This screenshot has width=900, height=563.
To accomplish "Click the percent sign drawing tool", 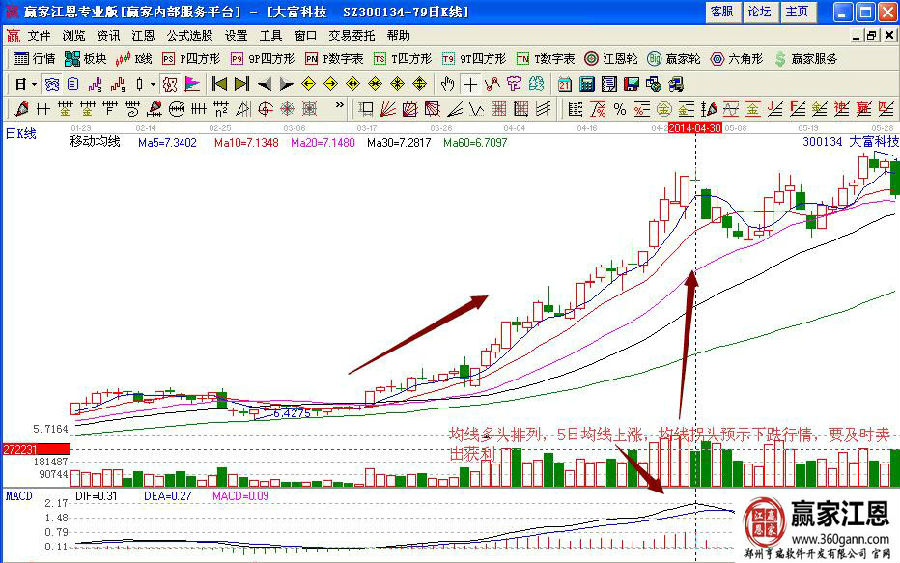I will click(620, 109).
